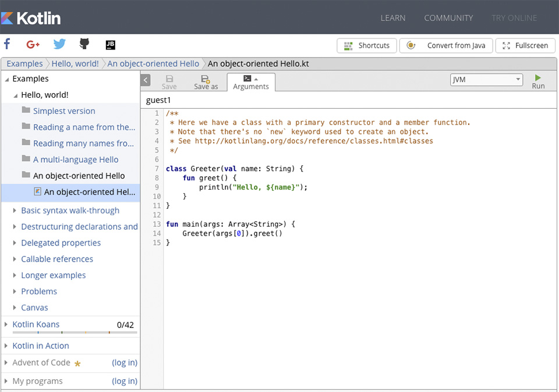Collapse the Hello, world! tree node

point(15,95)
